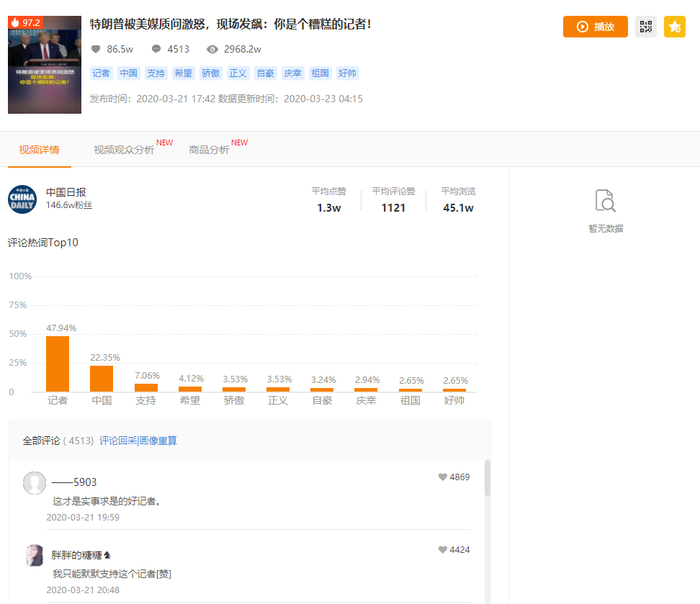The height and width of the screenshot is (604, 700).
Task: Click the comment 这才是实事求是的好记者。
Action: [107, 501]
